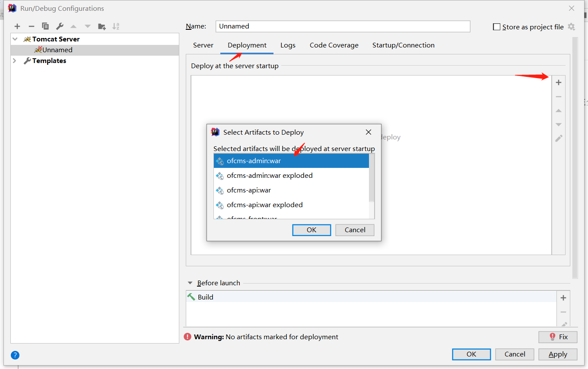
Task: Select Templates node label in tree
Action: [x=49, y=61]
